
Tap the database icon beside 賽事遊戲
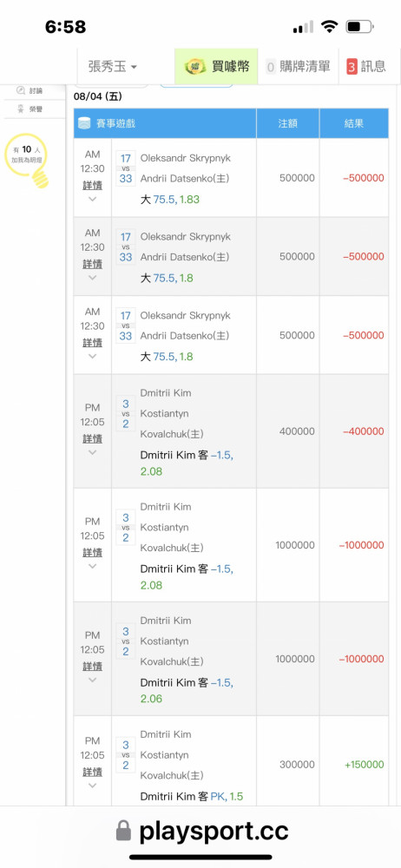(83, 123)
